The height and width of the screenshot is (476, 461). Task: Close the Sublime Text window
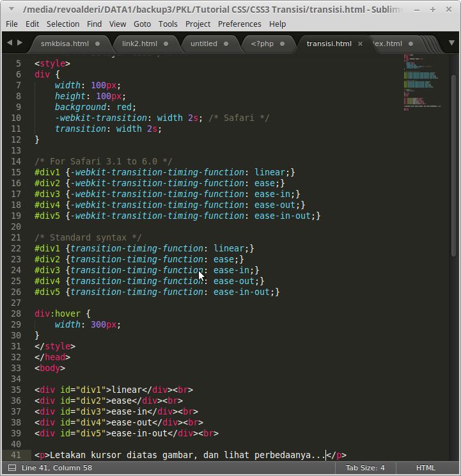click(449, 10)
